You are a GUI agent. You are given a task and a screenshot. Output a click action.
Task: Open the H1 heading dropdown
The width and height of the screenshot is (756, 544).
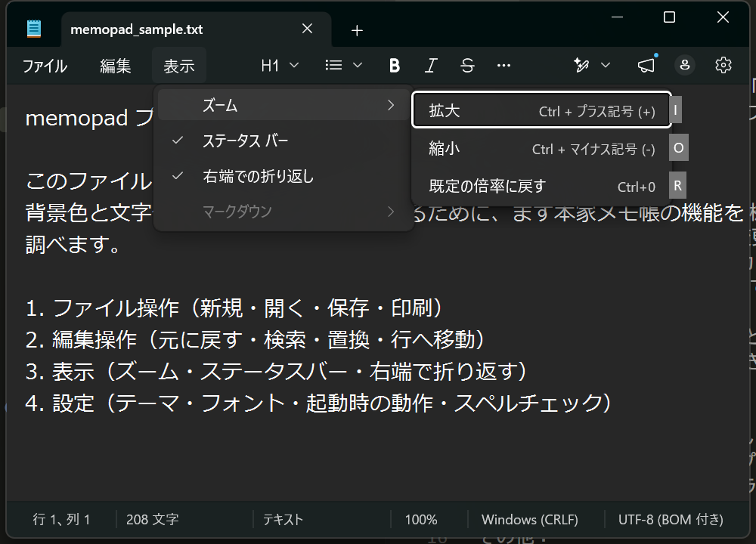click(x=280, y=66)
